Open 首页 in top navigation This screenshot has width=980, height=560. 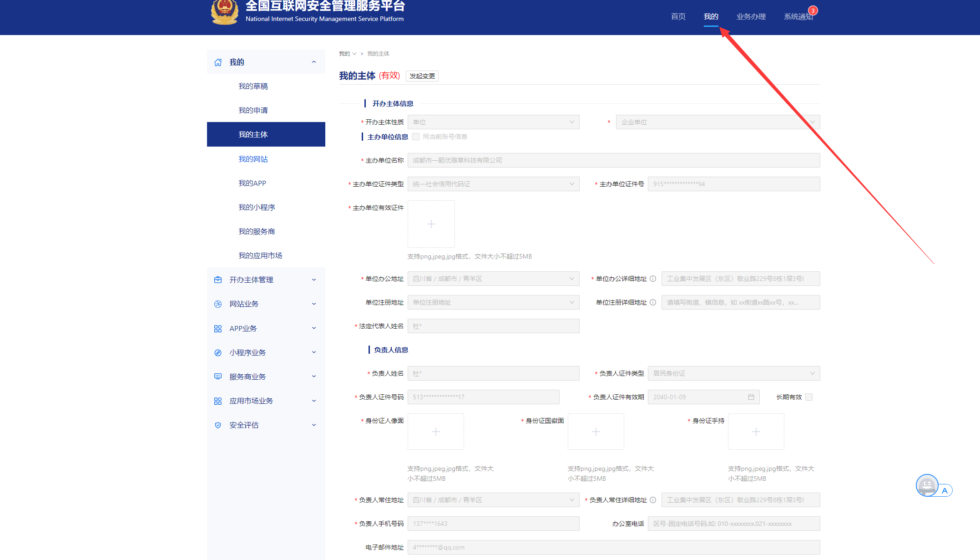(678, 17)
